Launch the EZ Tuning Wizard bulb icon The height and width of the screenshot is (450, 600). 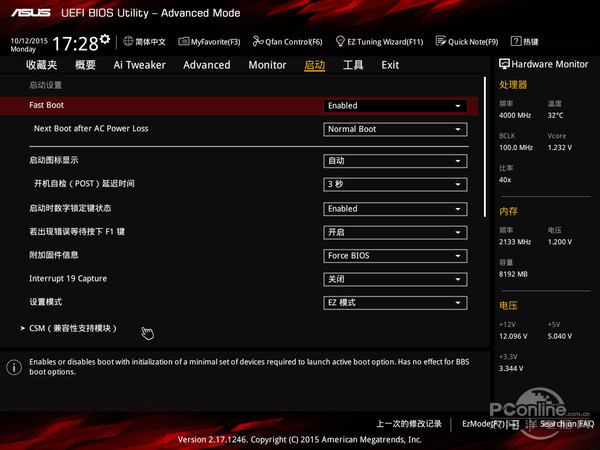click(340, 41)
